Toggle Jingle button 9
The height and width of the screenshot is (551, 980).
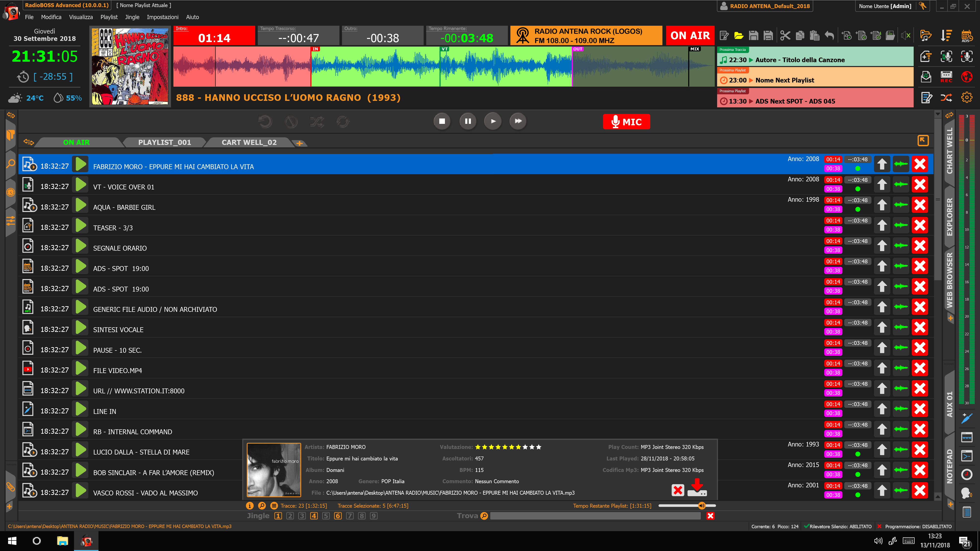tap(374, 516)
